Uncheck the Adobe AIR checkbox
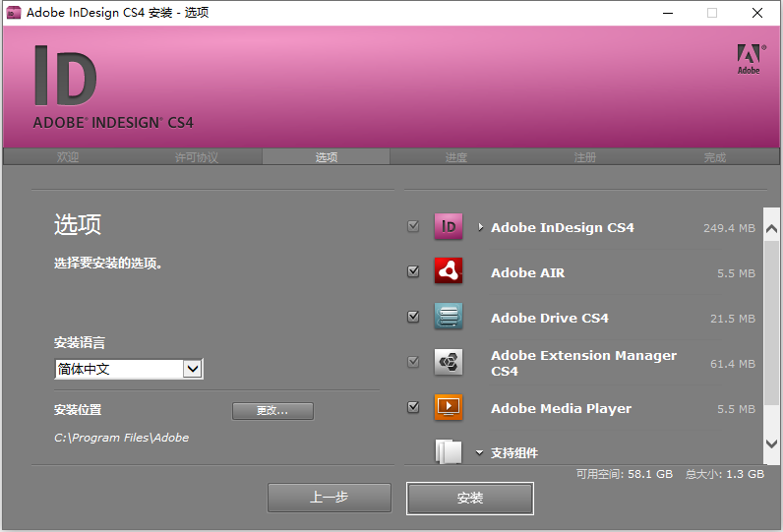 tap(413, 271)
